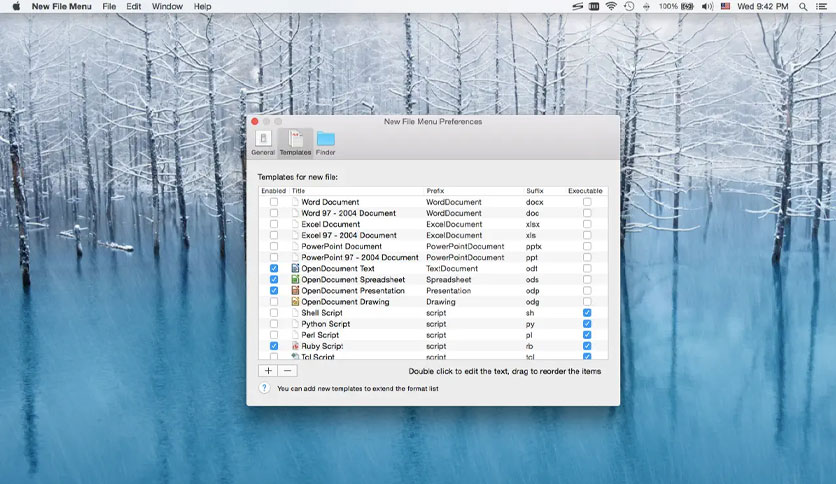Screen dimensions: 836x484
Task: Switch to the Templates preferences tab
Action: pos(295,142)
